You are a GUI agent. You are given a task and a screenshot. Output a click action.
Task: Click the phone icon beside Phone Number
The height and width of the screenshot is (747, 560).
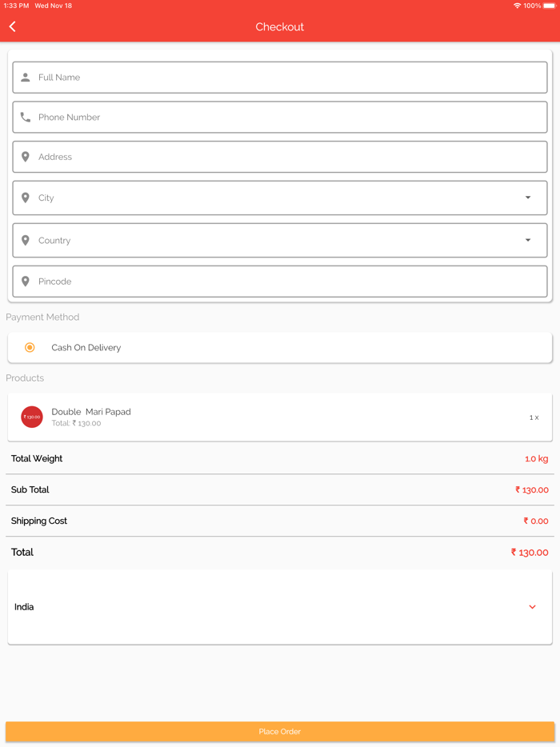(26, 117)
